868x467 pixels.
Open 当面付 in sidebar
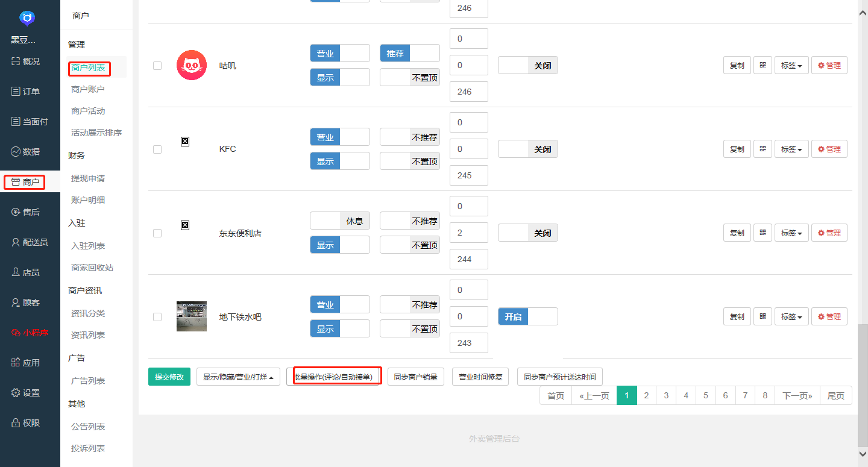[x=30, y=122]
